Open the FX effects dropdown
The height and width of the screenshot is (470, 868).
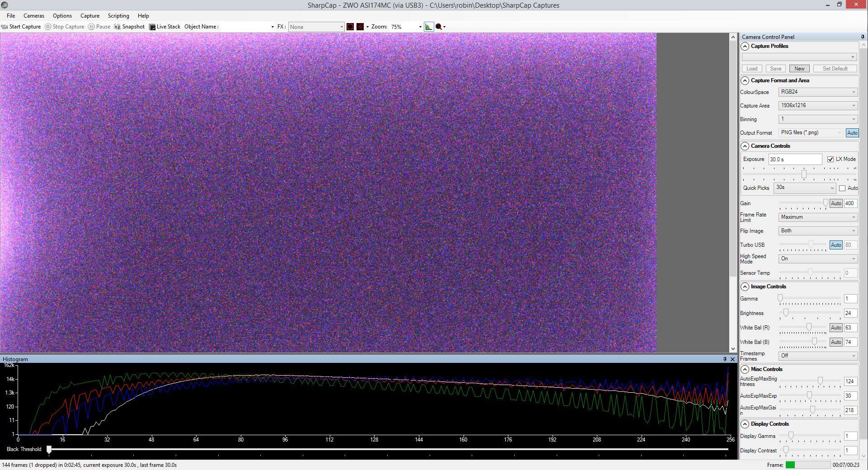coord(316,27)
